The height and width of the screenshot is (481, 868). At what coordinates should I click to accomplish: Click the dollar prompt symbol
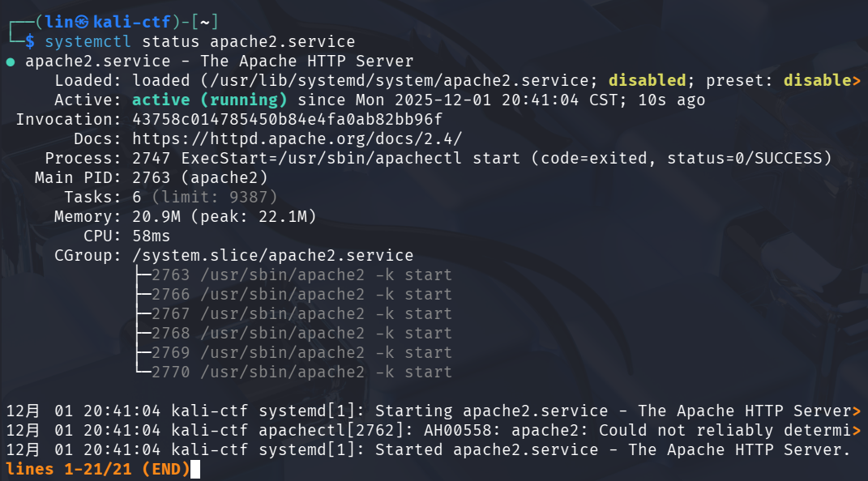point(29,41)
